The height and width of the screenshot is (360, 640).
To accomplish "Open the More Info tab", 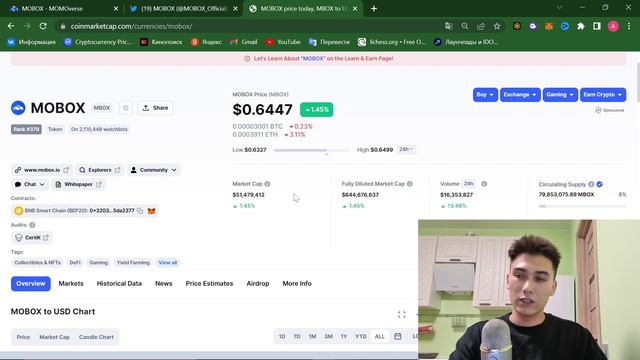I will [297, 284].
